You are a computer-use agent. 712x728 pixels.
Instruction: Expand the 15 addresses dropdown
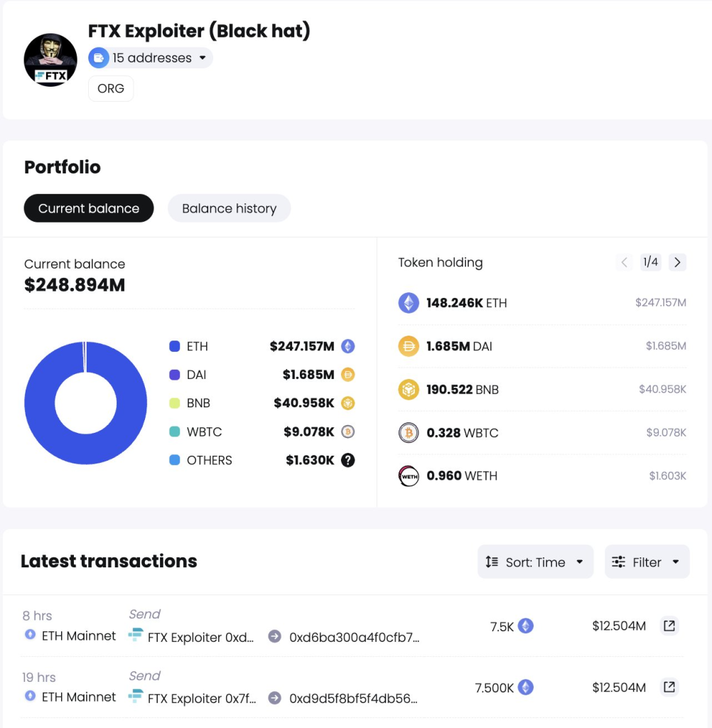pyautogui.click(x=151, y=58)
